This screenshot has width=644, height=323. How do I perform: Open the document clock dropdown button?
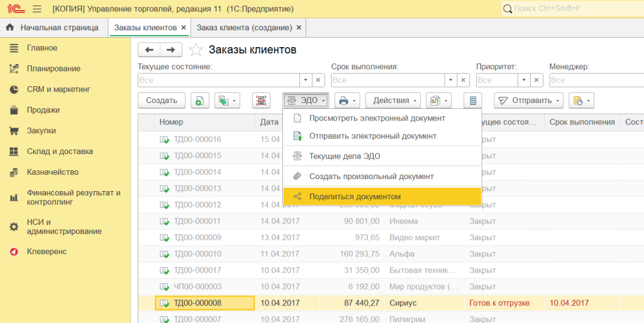581,101
